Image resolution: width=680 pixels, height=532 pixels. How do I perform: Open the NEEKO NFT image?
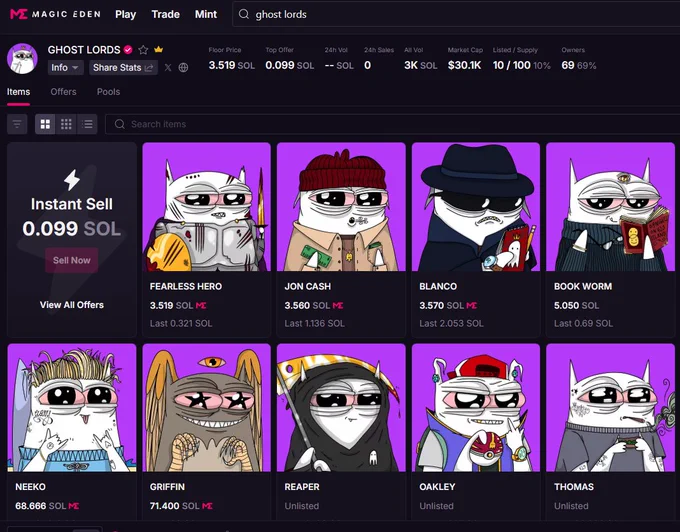(72, 408)
